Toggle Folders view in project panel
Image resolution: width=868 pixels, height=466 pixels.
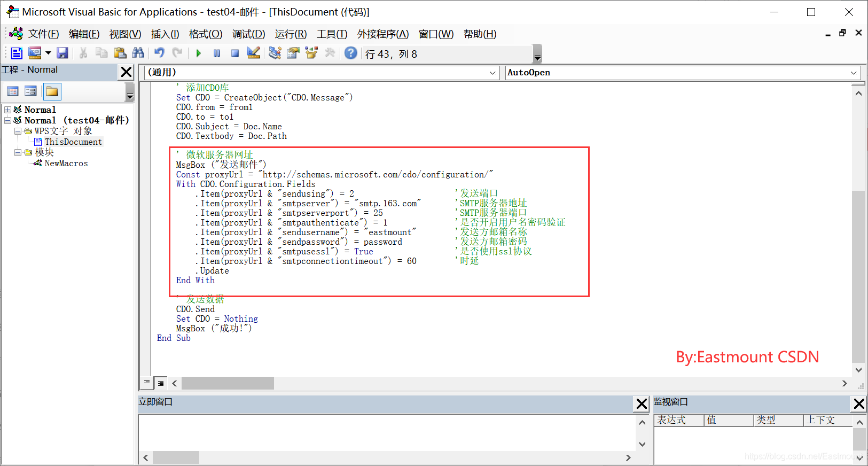52,91
